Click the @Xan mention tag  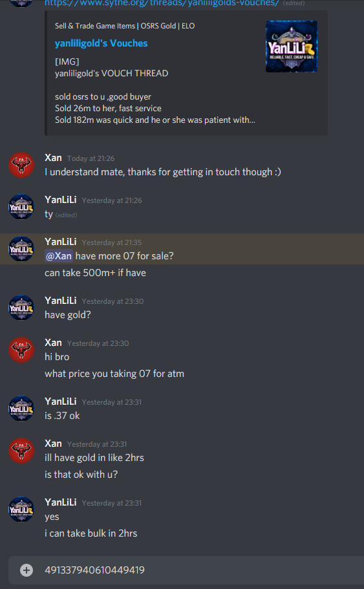pos(59,256)
